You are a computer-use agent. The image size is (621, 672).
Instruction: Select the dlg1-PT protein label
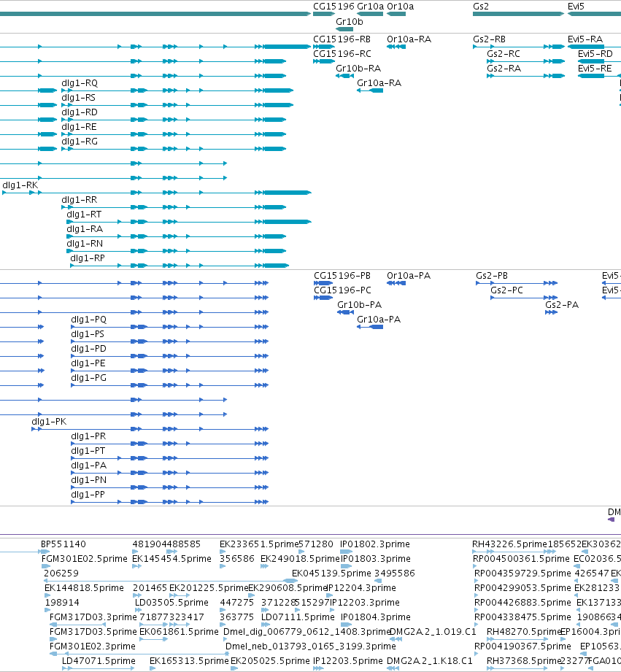88,451
